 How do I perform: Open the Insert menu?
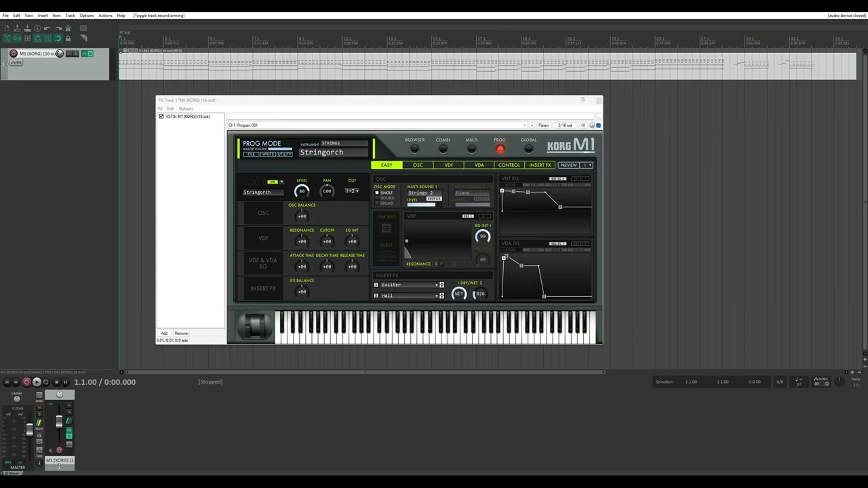pyautogui.click(x=43, y=15)
